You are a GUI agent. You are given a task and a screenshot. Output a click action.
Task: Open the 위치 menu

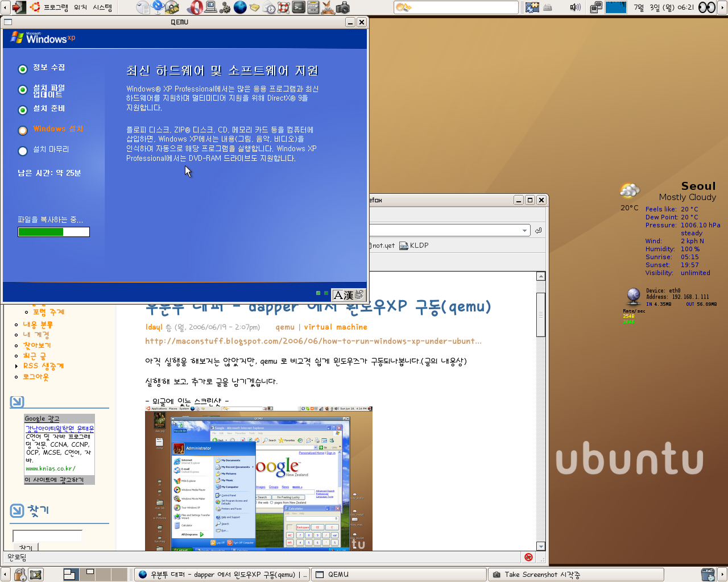80,7
